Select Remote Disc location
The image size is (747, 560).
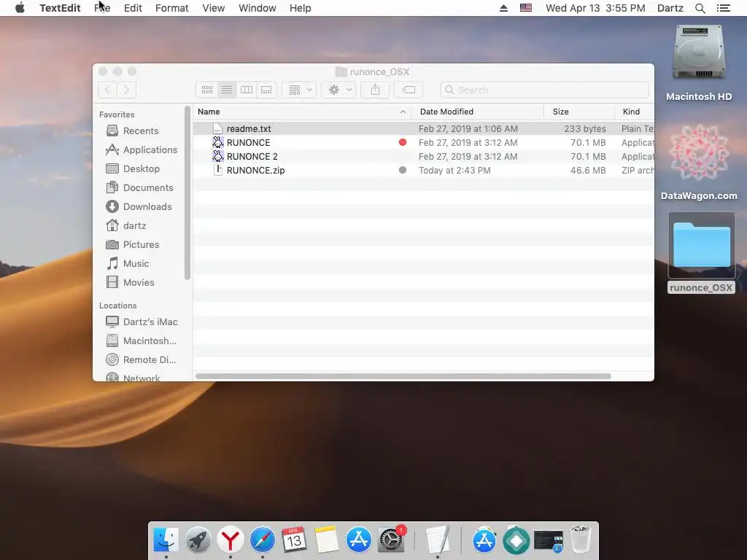click(141, 360)
